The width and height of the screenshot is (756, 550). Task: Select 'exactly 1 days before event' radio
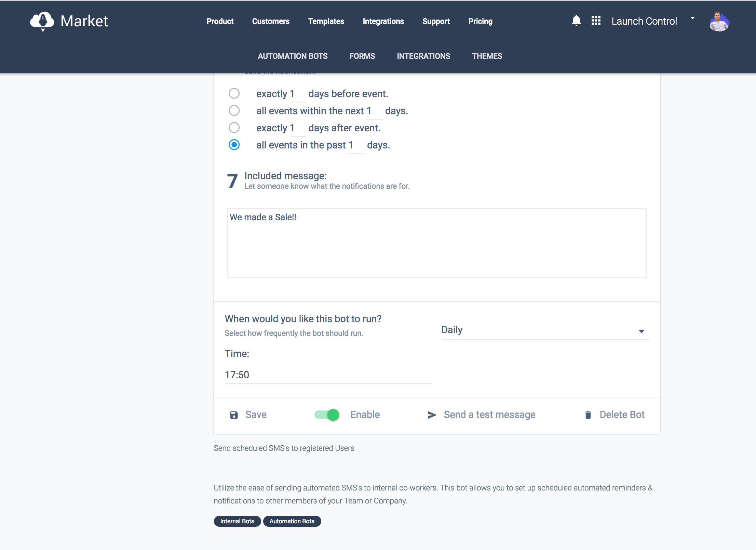click(x=234, y=93)
